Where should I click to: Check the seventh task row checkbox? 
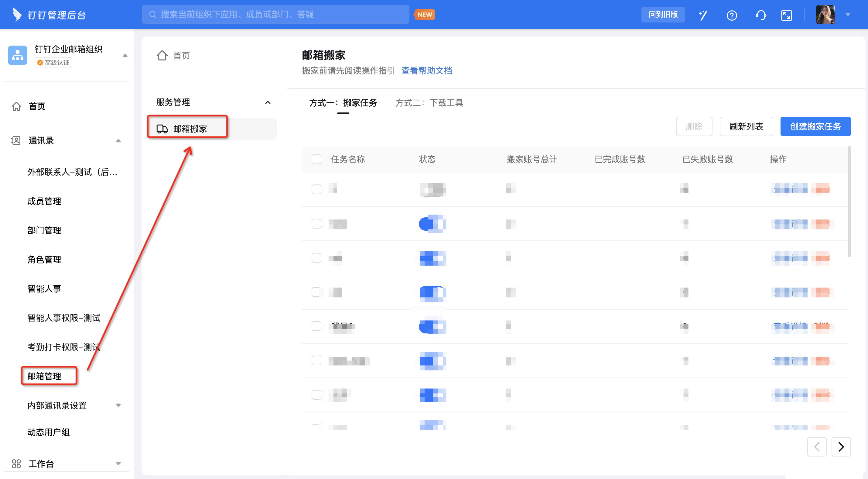316,395
